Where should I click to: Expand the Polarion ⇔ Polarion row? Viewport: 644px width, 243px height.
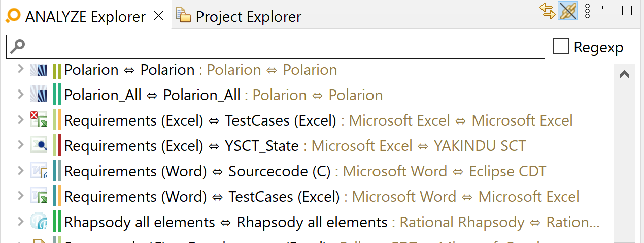pyautogui.click(x=20, y=69)
